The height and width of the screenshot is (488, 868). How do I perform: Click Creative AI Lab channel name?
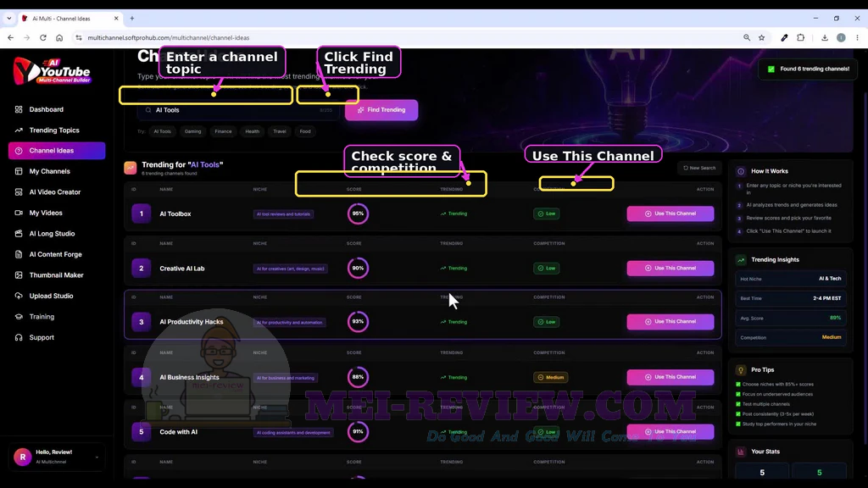click(182, 269)
